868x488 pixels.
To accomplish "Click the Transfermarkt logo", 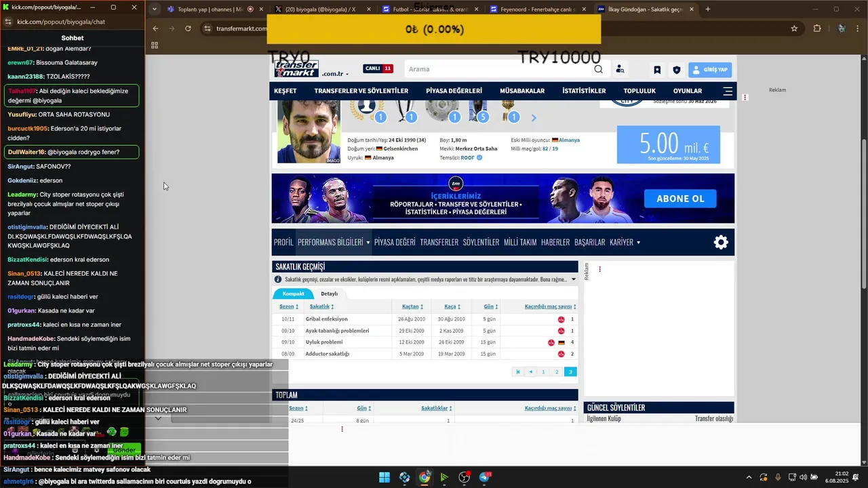I will (296, 68).
